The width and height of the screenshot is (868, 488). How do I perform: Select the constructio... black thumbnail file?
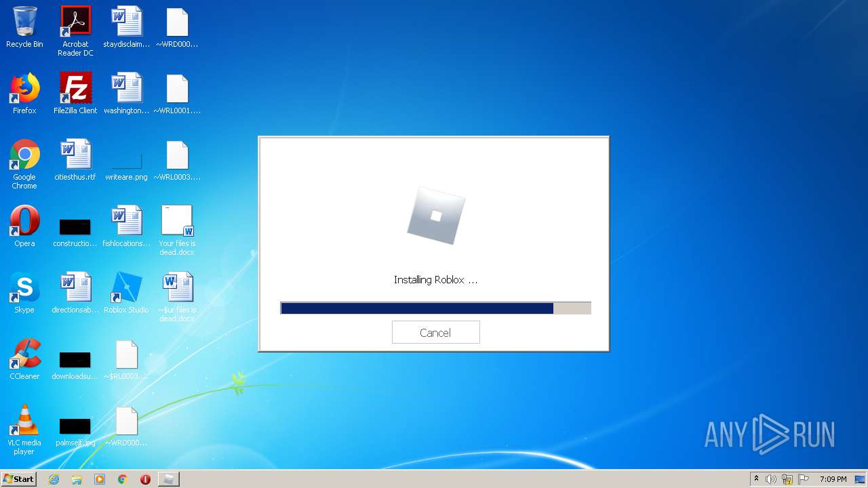click(x=75, y=232)
